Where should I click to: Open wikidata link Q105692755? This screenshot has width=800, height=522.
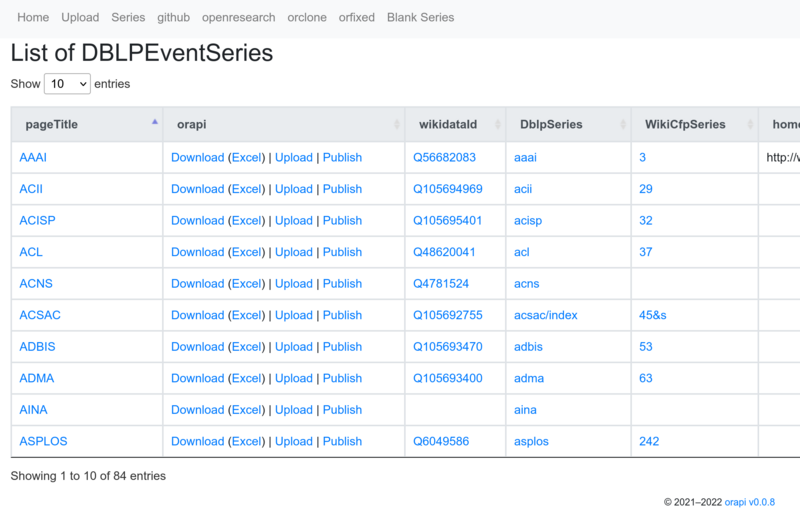tap(448, 315)
